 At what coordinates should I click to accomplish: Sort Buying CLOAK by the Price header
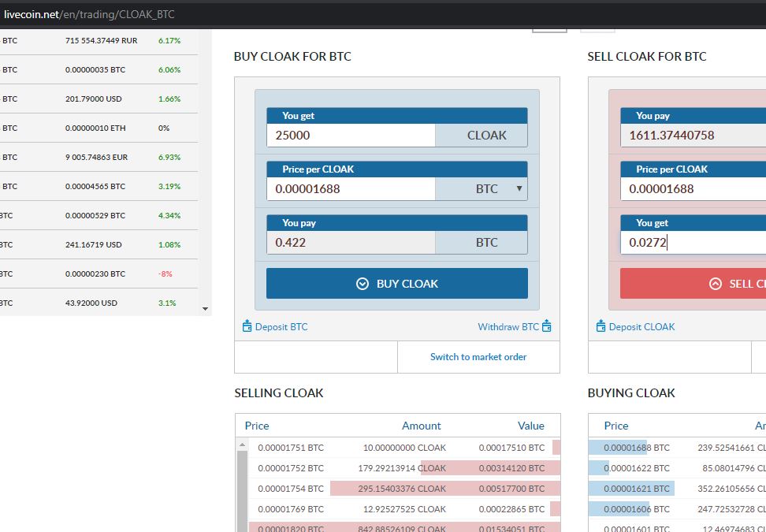click(616, 426)
